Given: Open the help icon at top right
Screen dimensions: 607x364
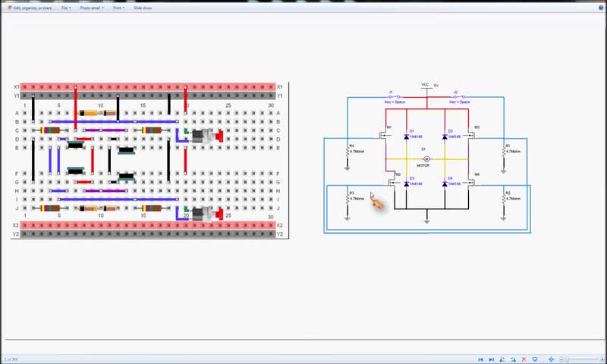Looking at the screenshot, I should click(x=601, y=8).
